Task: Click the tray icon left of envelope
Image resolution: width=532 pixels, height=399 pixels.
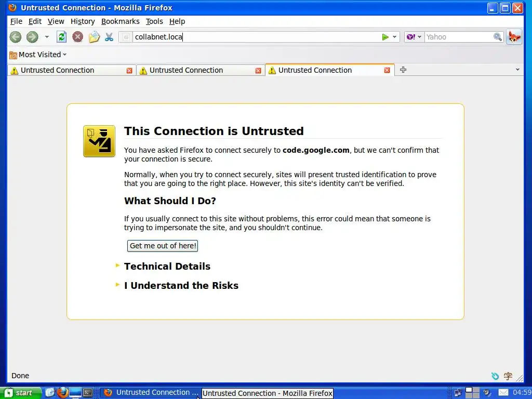Action: 487,393
